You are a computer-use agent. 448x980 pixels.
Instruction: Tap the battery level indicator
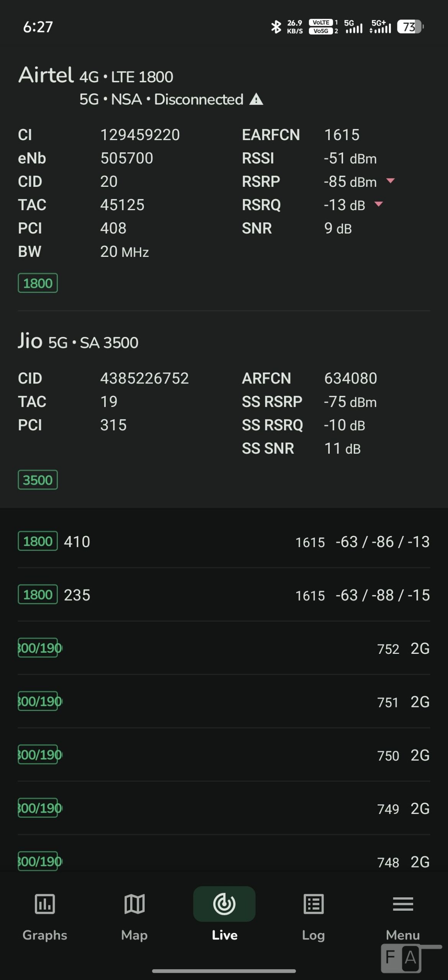pyautogui.click(x=410, y=27)
